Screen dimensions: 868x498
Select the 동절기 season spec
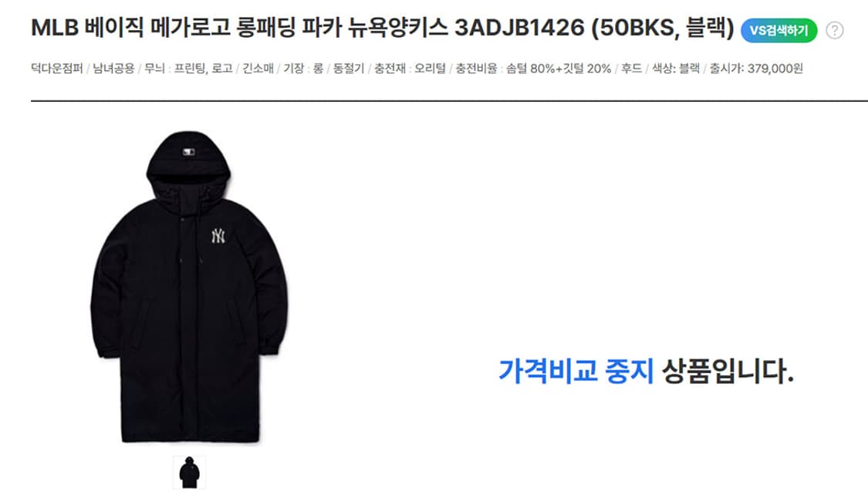click(349, 69)
